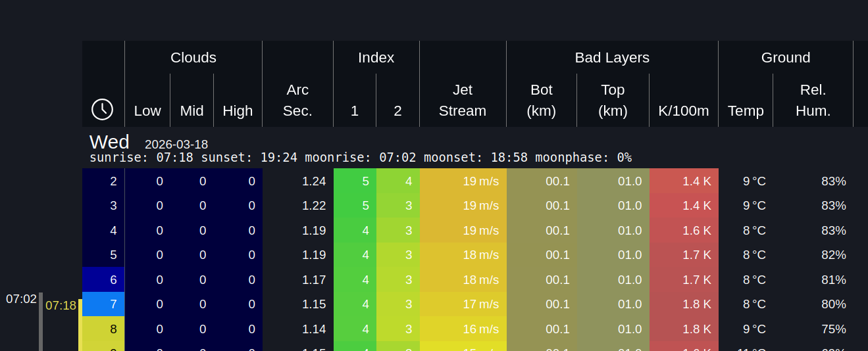Click the Jet Stream column header
The image size is (868, 351).
pyautogui.click(x=463, y=100)
